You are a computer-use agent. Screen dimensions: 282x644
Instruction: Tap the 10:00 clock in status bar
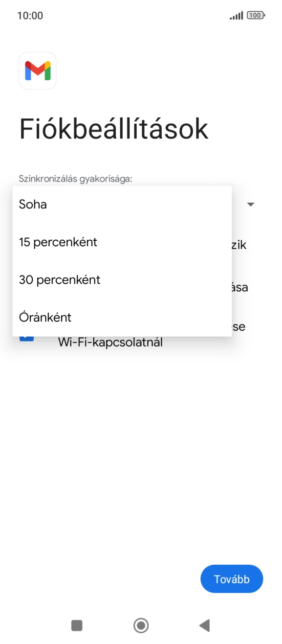[30, 15]
